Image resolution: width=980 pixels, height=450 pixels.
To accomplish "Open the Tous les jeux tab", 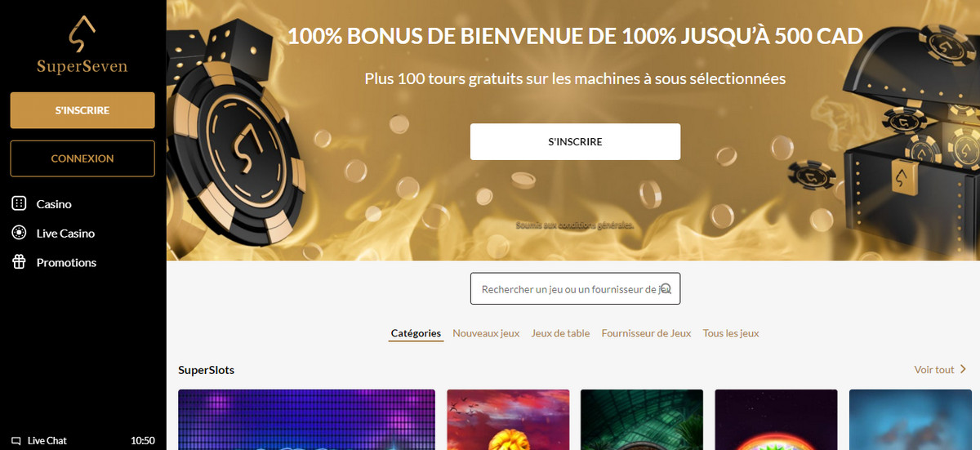I will click(731, 333).
